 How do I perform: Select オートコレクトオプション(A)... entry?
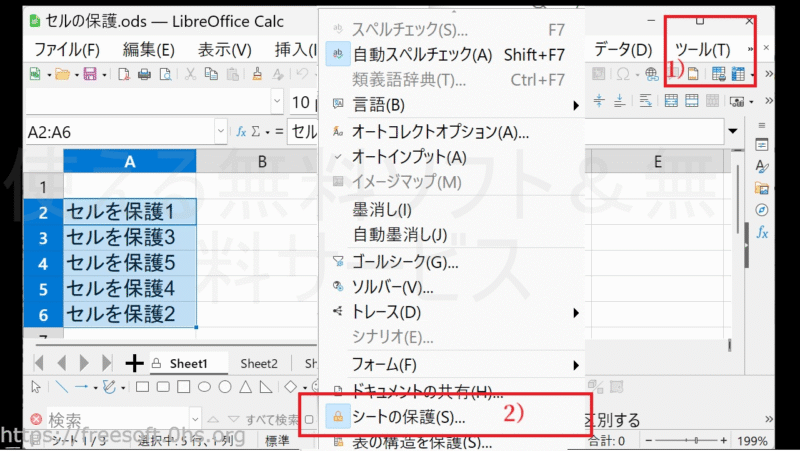point(441,131)
